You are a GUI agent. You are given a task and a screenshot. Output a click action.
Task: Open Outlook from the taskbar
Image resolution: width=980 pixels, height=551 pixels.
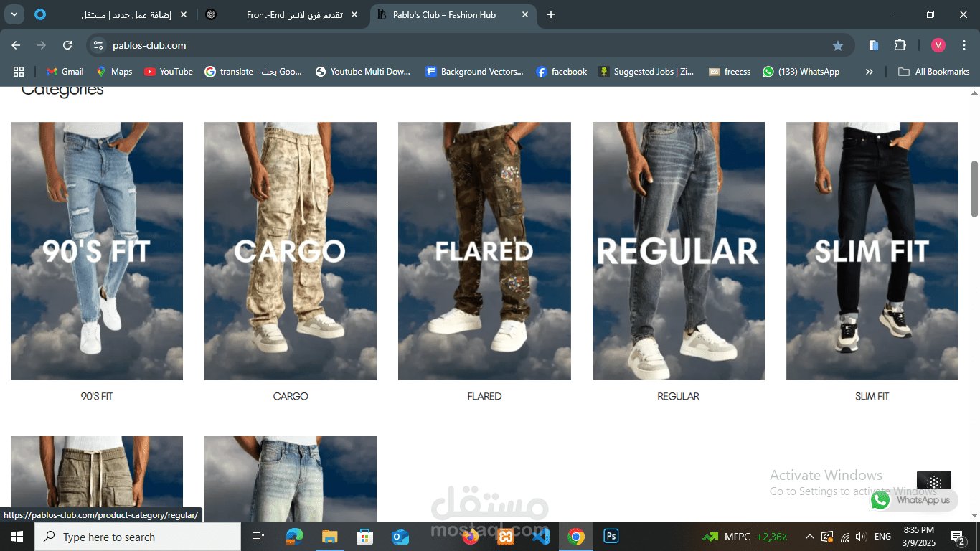pyautogui.click(x=400, y=537)
